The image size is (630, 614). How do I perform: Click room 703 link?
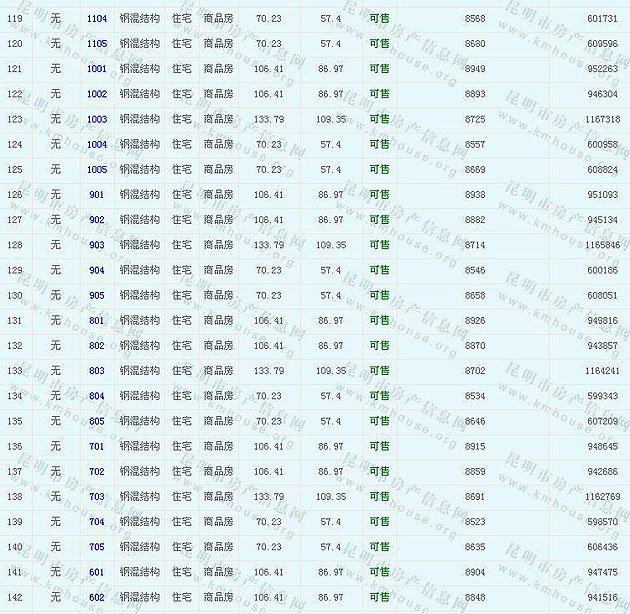(97, 497)
